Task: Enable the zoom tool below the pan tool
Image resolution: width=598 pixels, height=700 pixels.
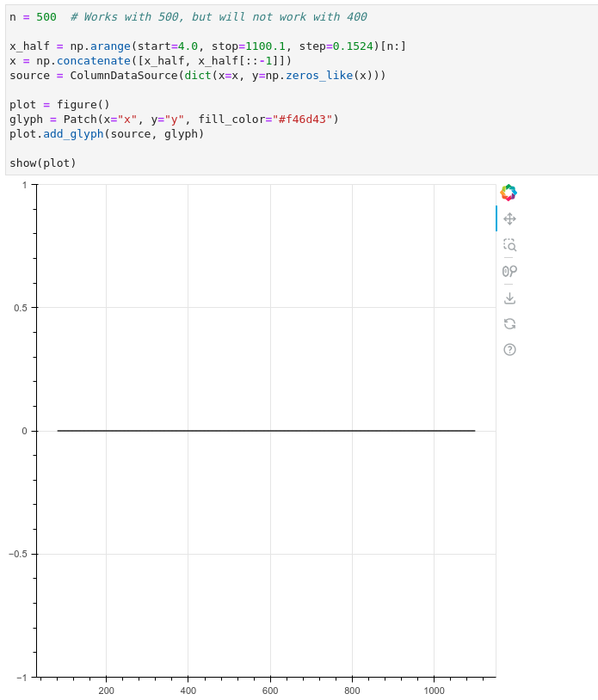Action: [509, 245]
